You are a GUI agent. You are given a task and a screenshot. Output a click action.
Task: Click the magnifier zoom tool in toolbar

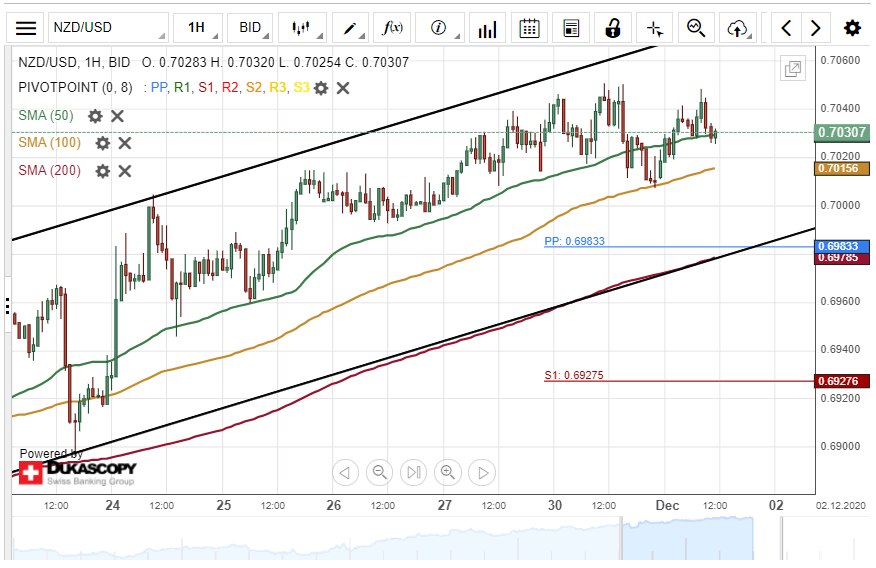(x=696, y=28)
